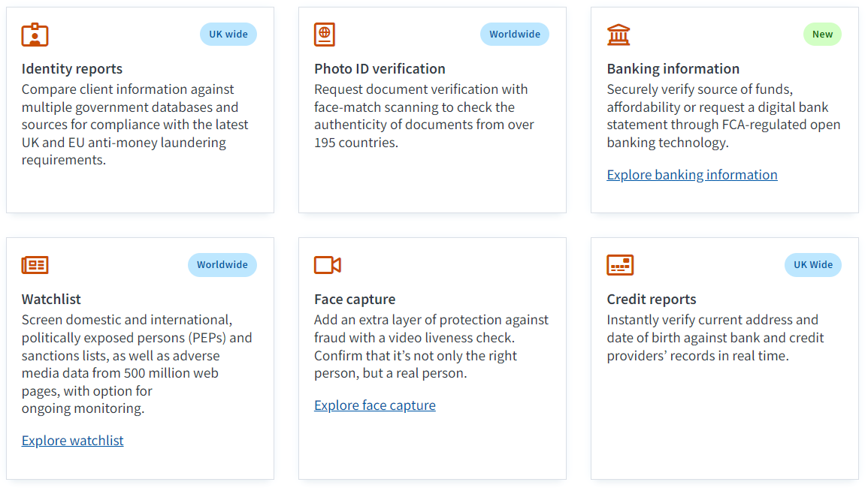Viewport: 868px width, 488px height.
Task: Open Explore banking information
Action: (691, 174)
